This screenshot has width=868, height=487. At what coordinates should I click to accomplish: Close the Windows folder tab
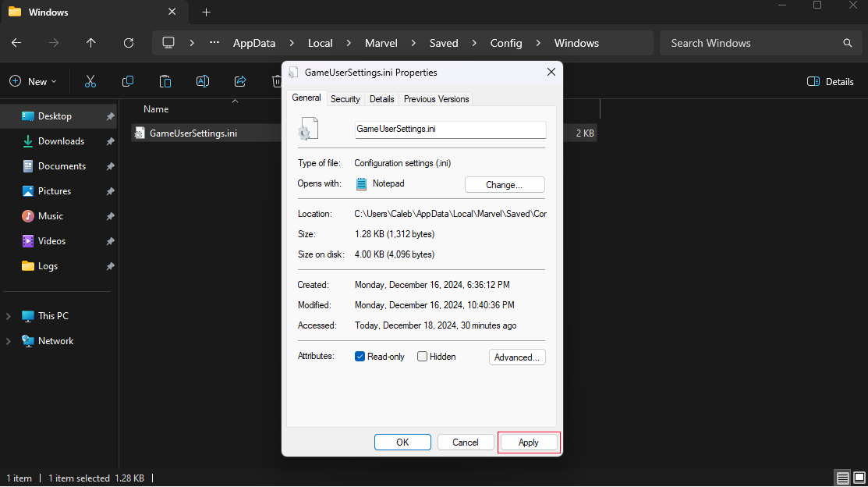172,12
